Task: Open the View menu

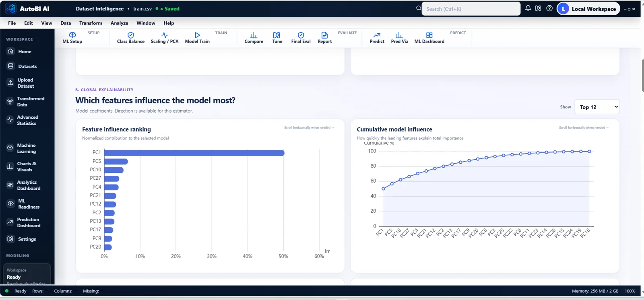Action: pos(47,23)
